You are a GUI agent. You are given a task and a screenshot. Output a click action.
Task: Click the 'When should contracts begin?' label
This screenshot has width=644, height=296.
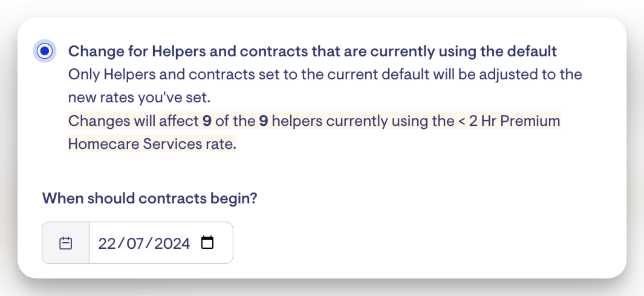pos(149,198)
